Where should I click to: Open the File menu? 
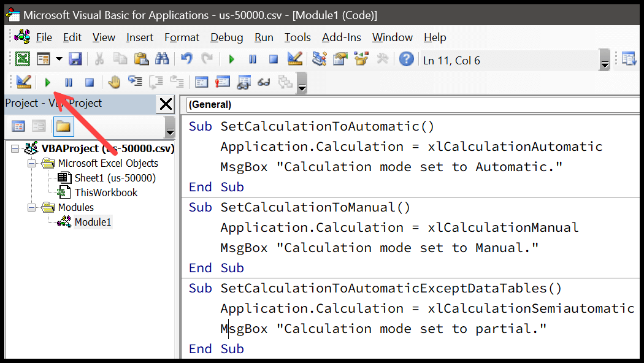coord(44,37)
